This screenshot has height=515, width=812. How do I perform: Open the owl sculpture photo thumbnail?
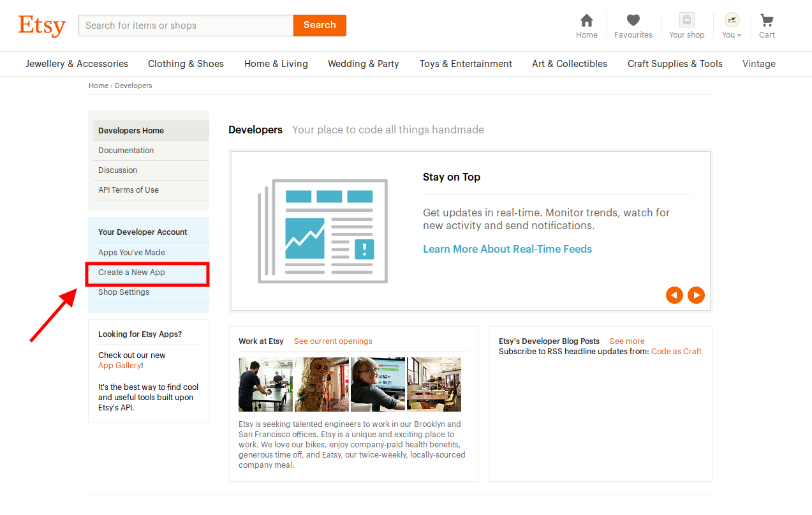[x=321, y=384]
